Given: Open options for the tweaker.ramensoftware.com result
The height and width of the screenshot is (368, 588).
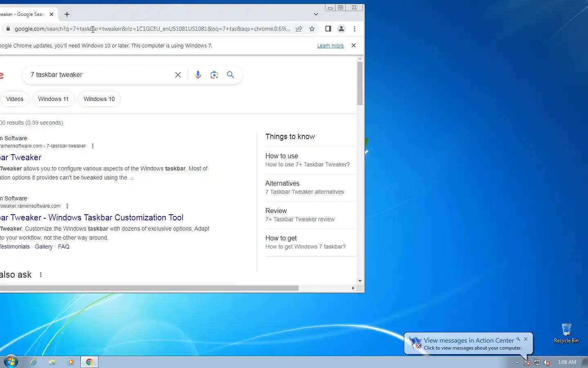Looking at the screenshot, I should click(67, 206).
